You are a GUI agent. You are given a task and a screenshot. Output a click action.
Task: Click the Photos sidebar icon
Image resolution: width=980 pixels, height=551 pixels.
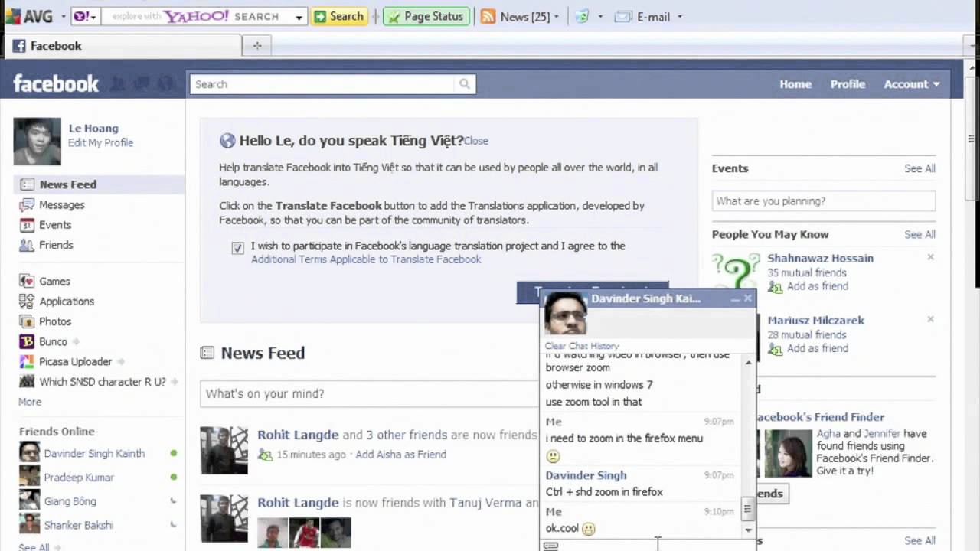tap(27, 321)
